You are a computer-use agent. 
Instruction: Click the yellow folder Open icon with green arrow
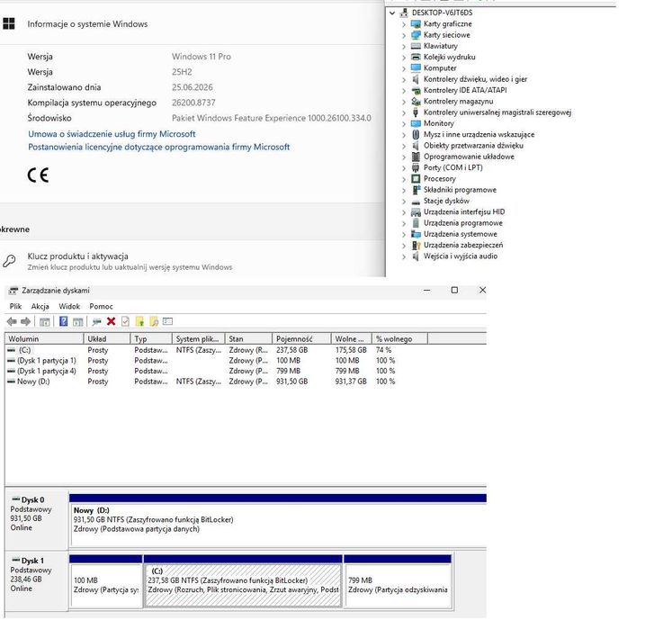(139, 321)
